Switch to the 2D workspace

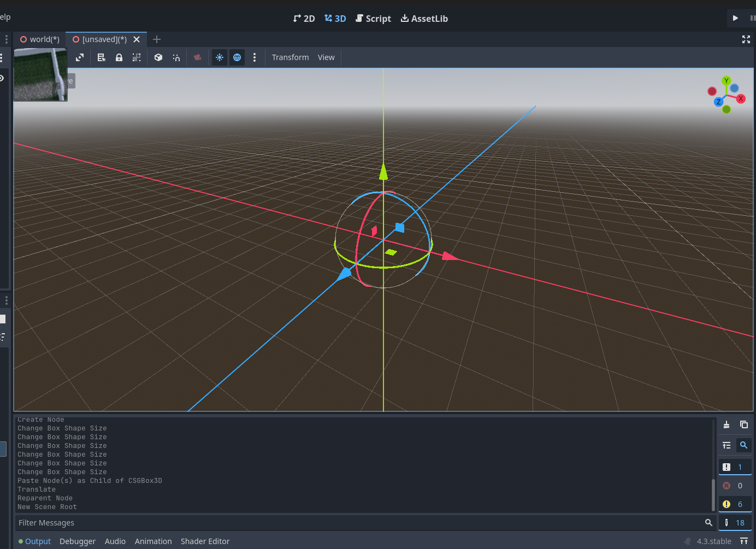tap(304, 19)
